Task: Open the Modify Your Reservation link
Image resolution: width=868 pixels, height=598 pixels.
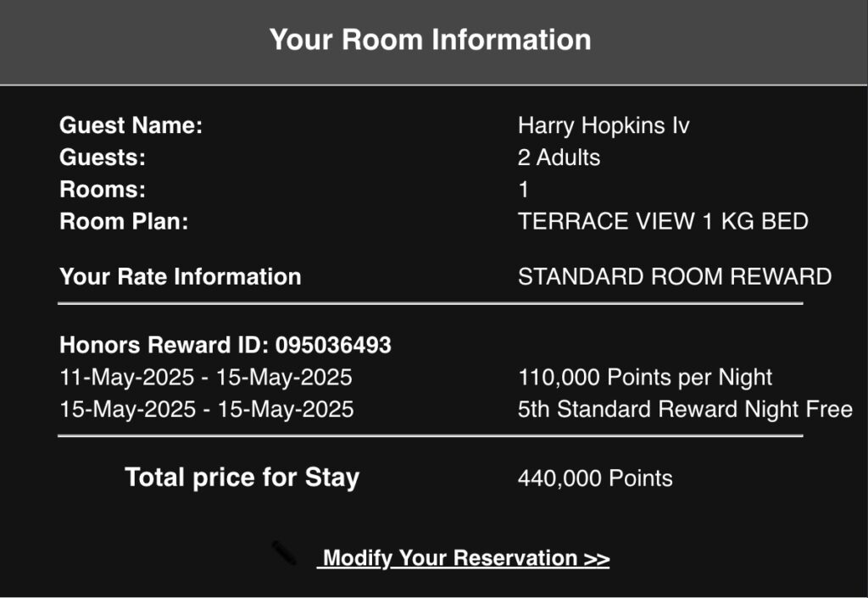Action: pos(464,558)
